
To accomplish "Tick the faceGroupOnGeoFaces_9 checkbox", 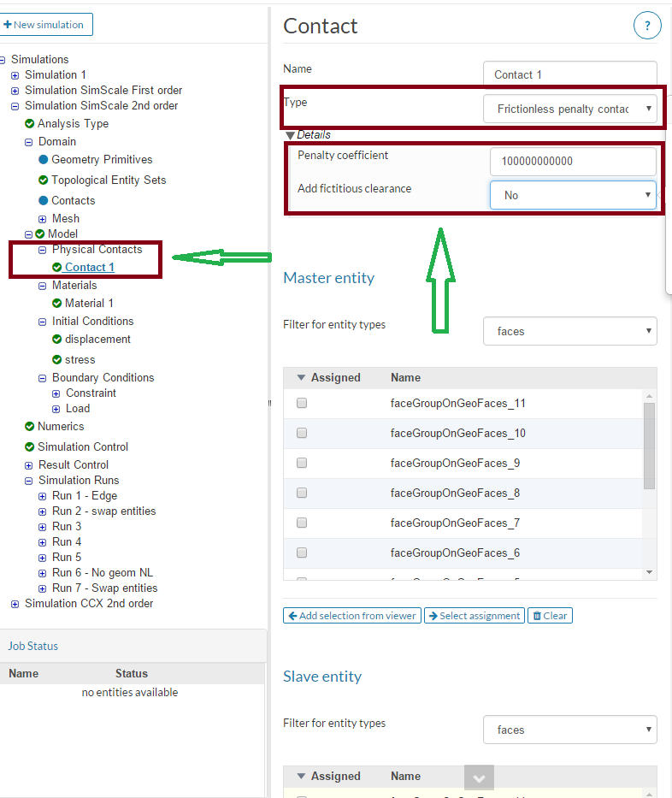I will pos(302,464).
